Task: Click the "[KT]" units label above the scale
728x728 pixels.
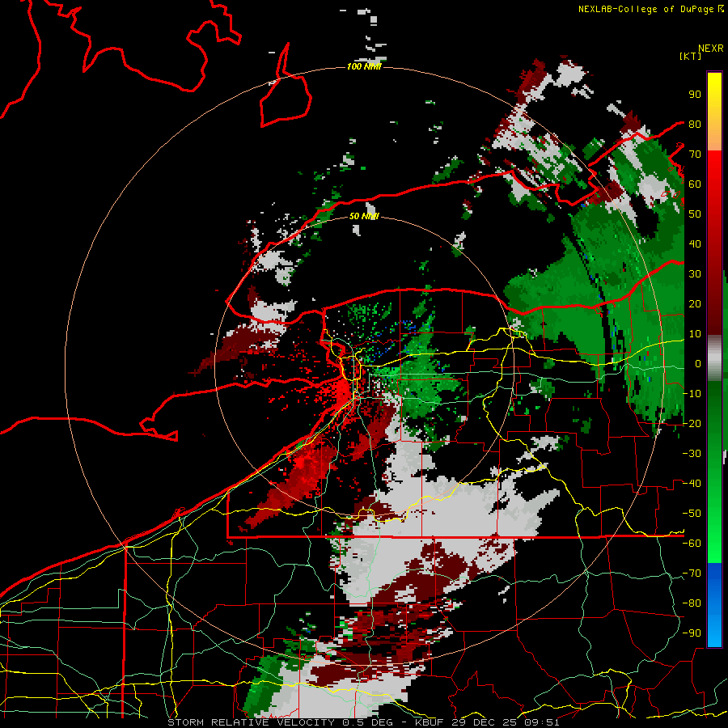Action: (691, 56)
